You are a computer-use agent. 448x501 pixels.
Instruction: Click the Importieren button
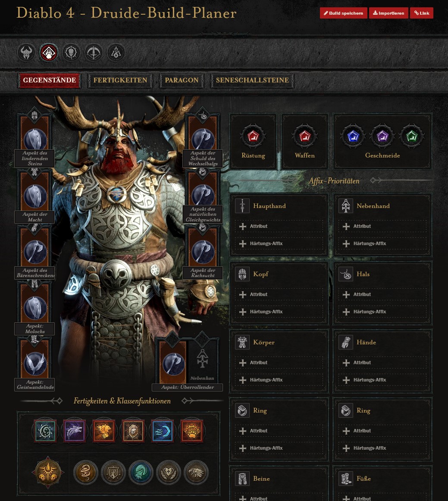pyautogui.click(x=388, y=13)
